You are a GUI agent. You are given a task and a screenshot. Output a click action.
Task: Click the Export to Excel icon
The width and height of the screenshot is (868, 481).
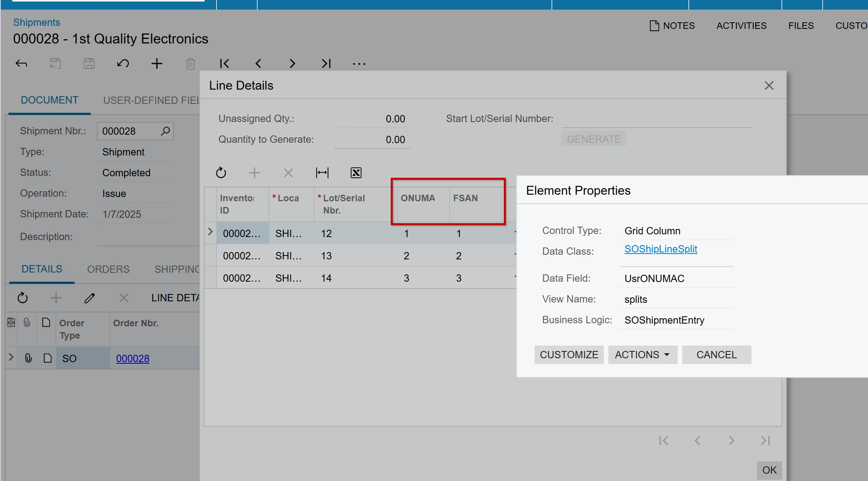pyautogui.click(x=356, y=173)
